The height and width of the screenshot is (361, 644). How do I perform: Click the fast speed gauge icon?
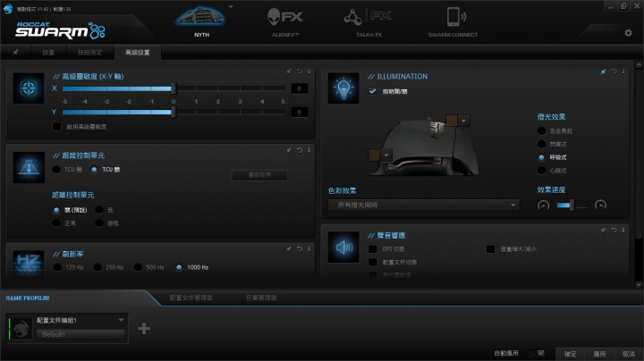pyautogui.click(x=600, y=206)
